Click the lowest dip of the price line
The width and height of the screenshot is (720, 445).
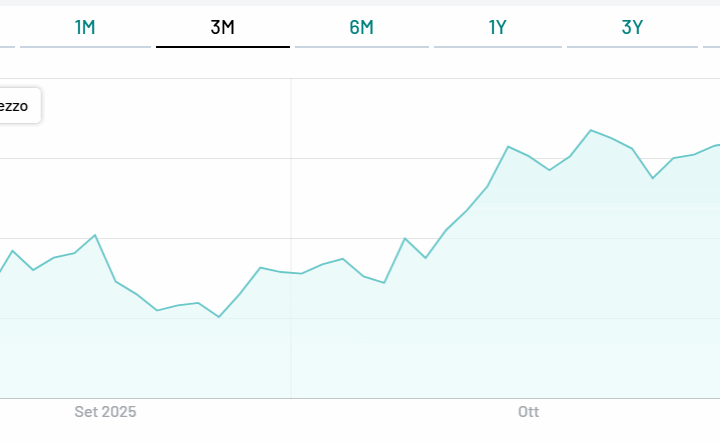pos(219,317)
